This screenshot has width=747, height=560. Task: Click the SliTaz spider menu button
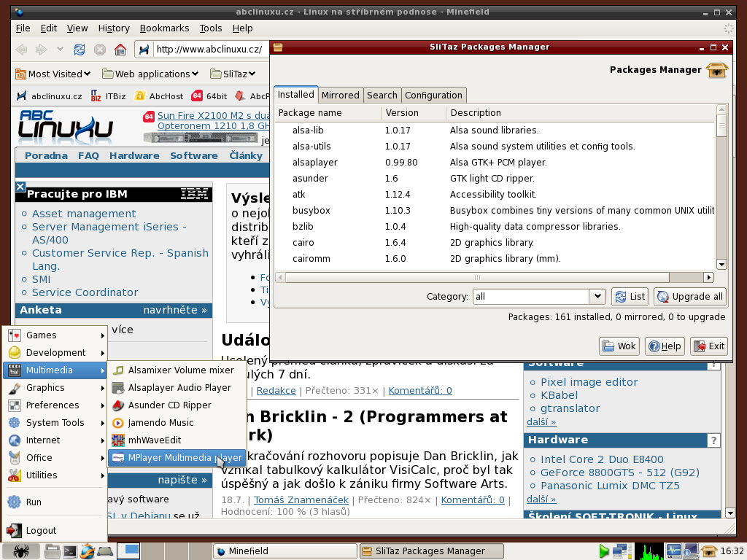click(20, 551)
